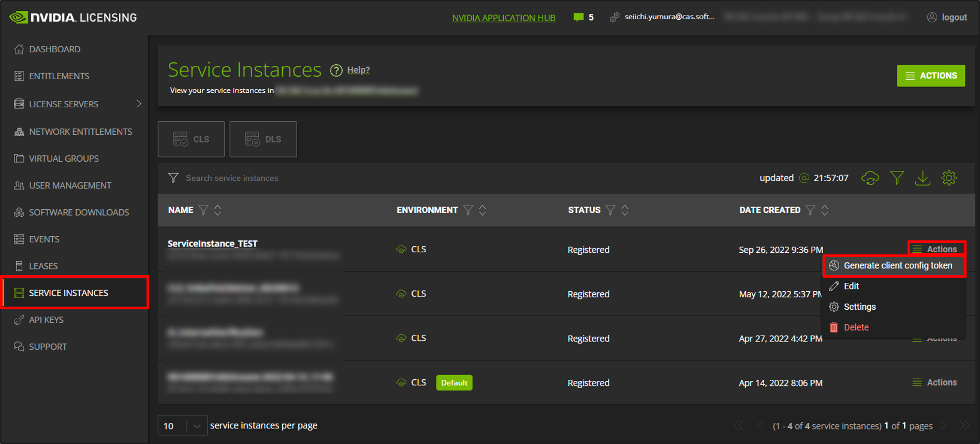Open the 10 per page dropdown
The width and height of the screenshot is (980, 444).
[182, 426]
